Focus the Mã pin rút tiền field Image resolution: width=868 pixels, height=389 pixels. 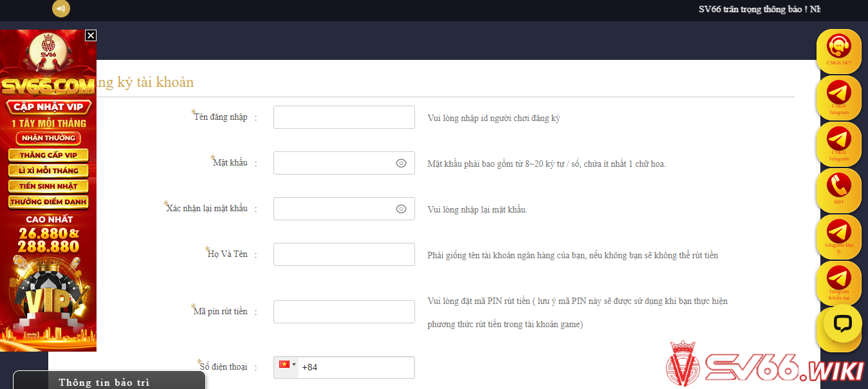click(344, 312)
